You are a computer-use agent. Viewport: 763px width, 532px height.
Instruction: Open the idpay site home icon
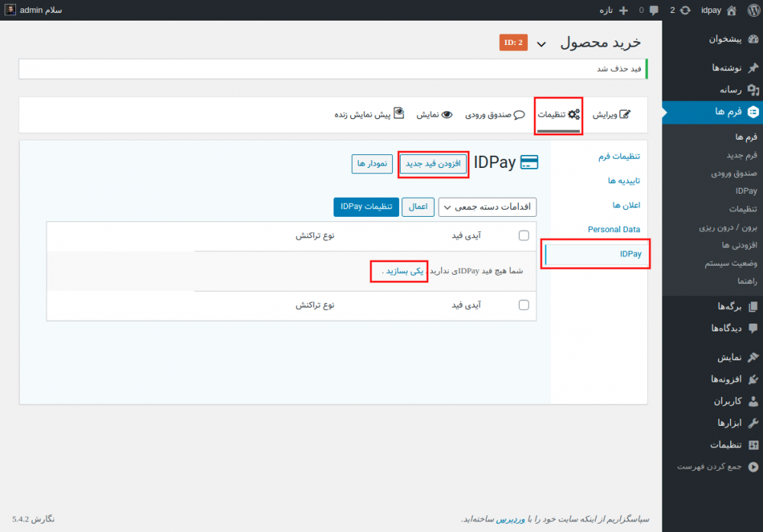[x=732, y=11]
